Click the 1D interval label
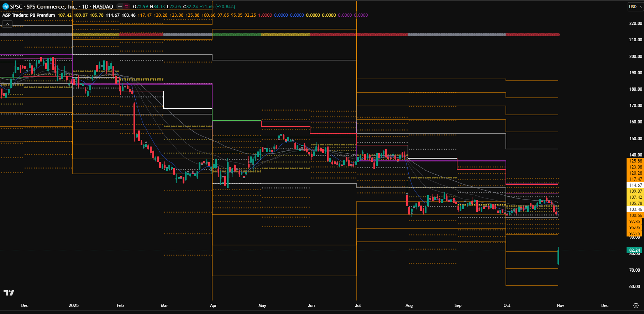This screenshot has width=644, height=314. [x=85, y=6]
